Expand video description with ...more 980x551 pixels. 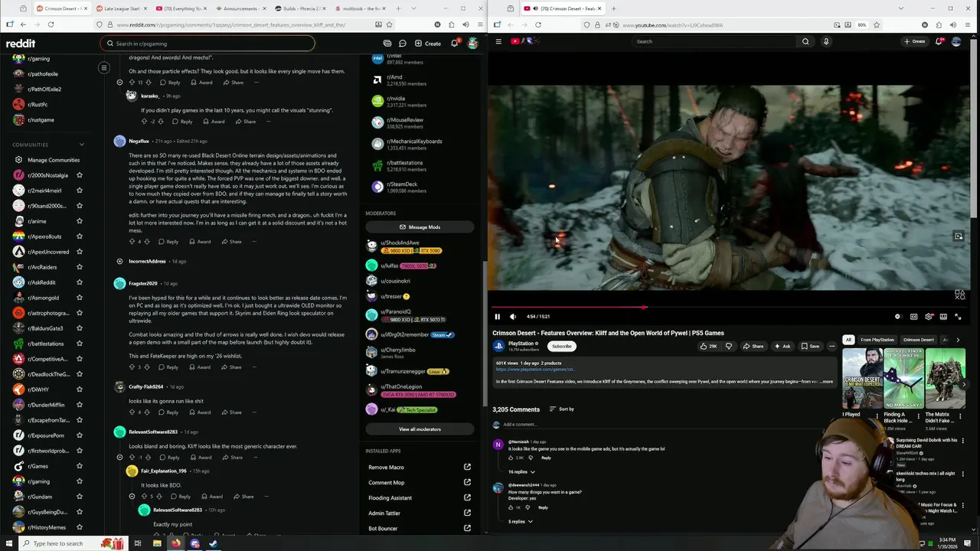825,381
